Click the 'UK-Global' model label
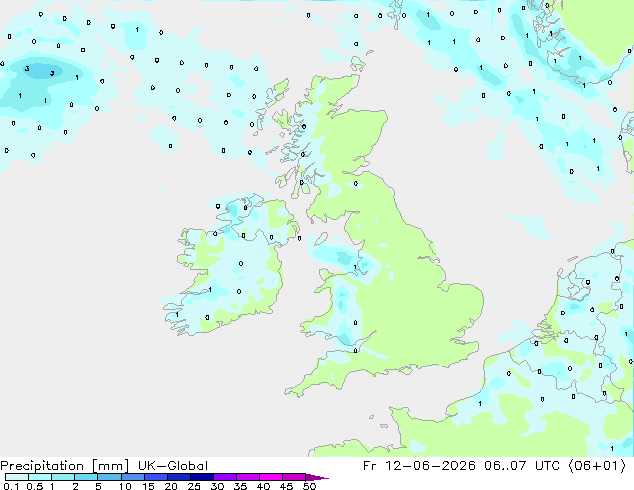This screenshot has width=634, height=490. pos(173,466)
